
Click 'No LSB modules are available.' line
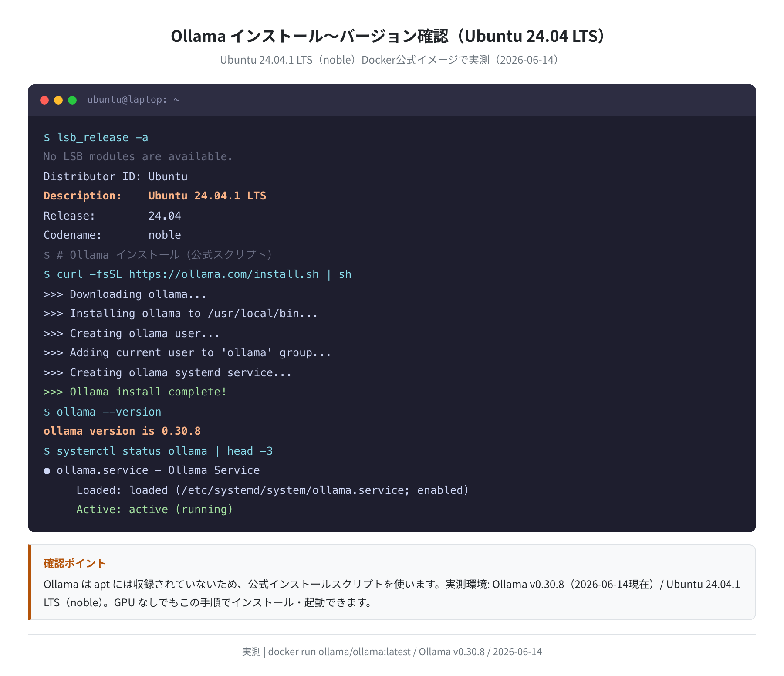click(x=138, y=157)
